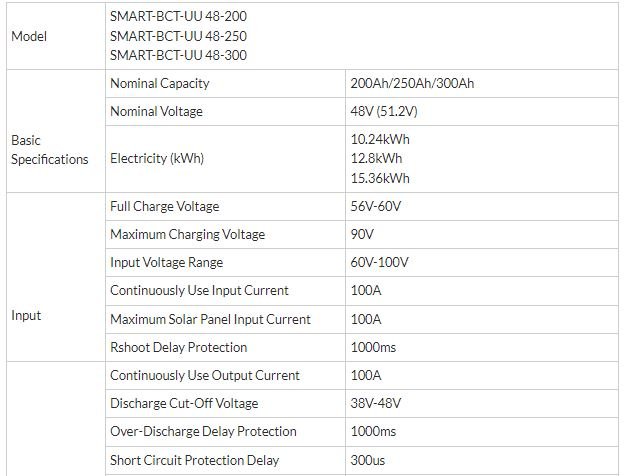Click the Maximum Solar Panel Input Current label

(210, 319)
